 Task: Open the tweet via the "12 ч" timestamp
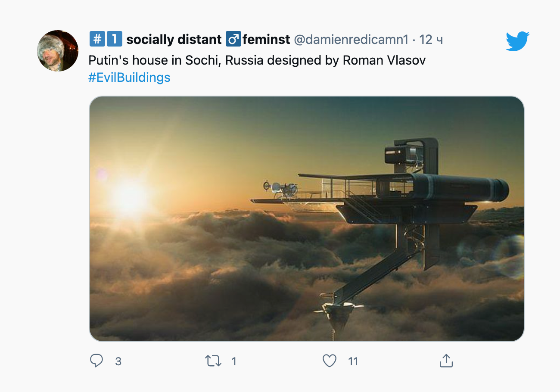(x=431, y=40)
